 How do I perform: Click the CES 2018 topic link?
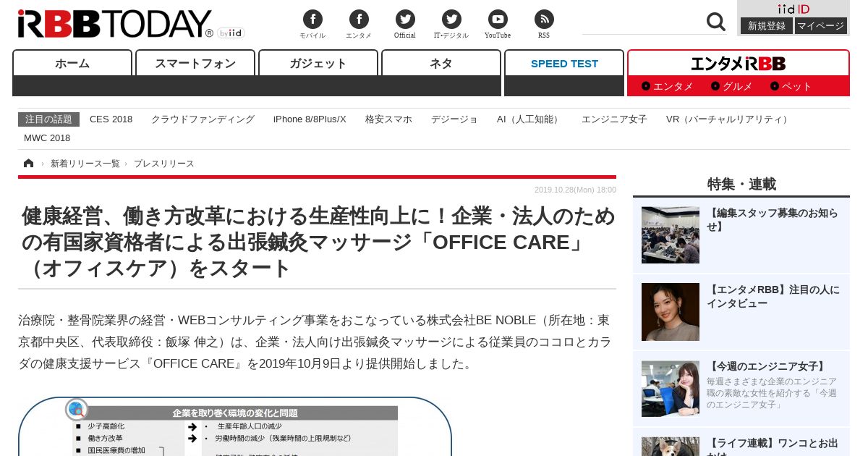pyautogui.click(x=111, y=119)
